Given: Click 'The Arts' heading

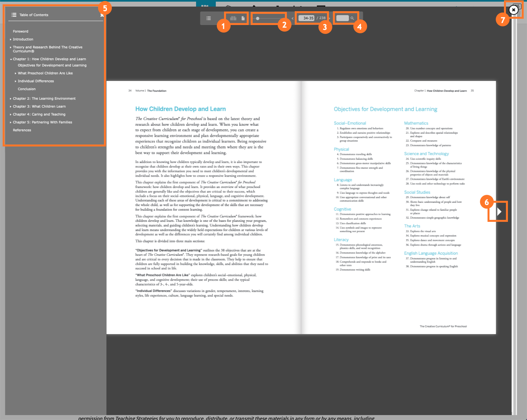Looking at the screenshot, I should click(x=412, y=226).
